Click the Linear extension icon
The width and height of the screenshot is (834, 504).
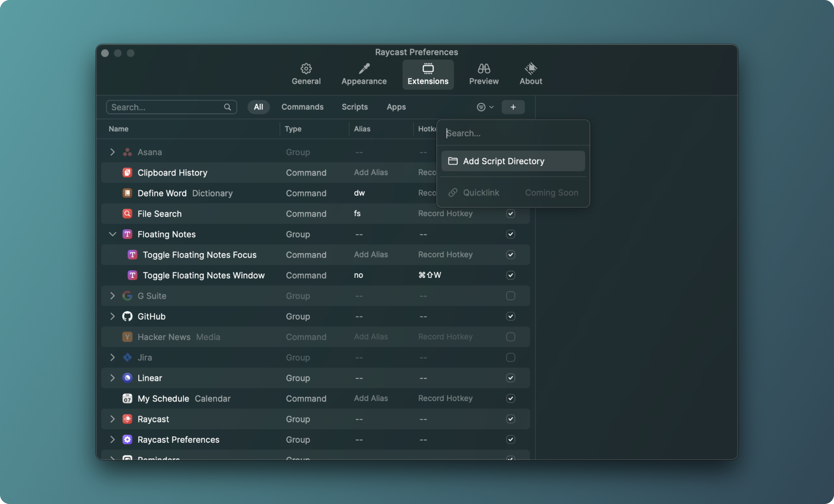click(x=127, y=378)
